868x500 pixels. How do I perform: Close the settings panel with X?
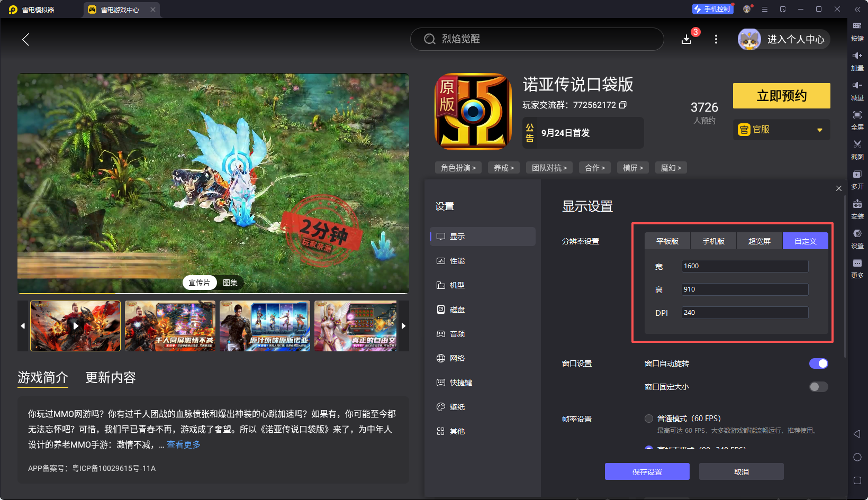coord(839,188)
